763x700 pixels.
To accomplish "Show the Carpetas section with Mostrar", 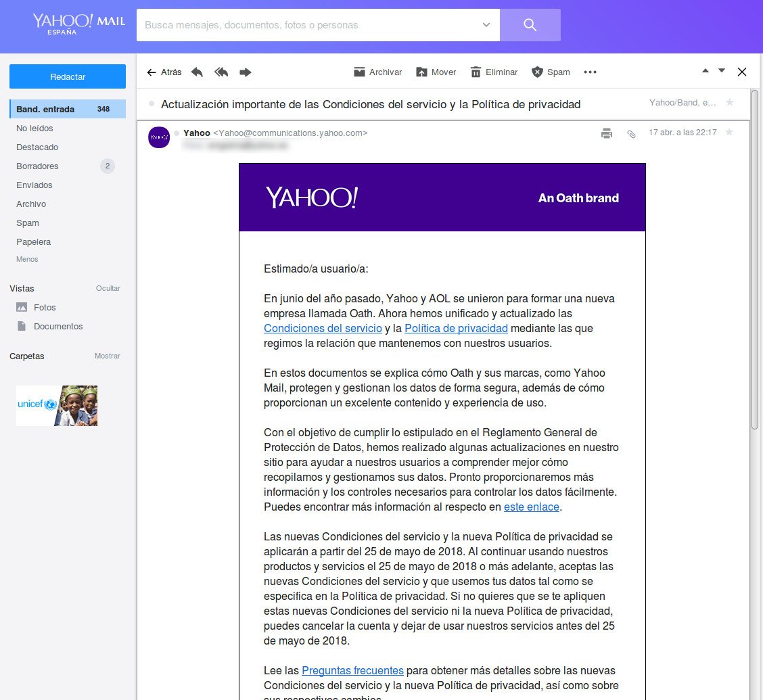I will coord(108,356).
